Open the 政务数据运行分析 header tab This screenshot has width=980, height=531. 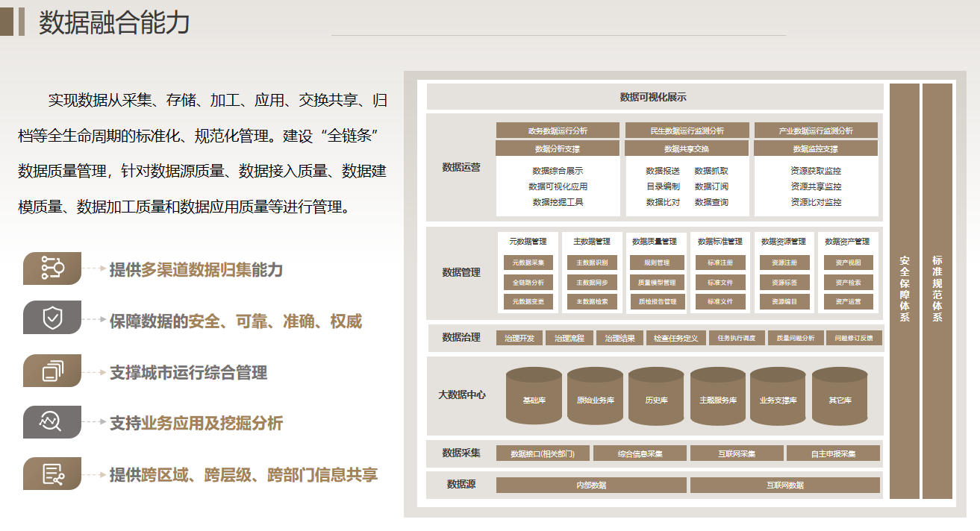pyautogui.click(x=558, y=131)
